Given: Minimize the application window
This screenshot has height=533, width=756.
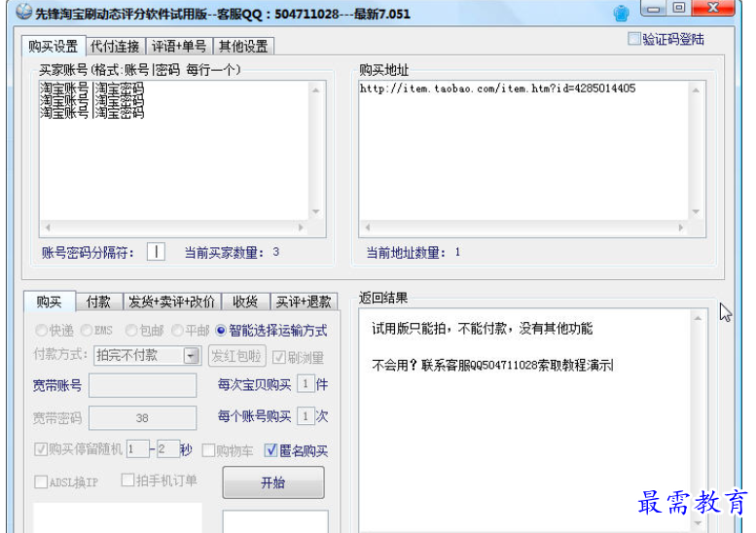Looking at the screenshot, I should click(x=653, y=8).
